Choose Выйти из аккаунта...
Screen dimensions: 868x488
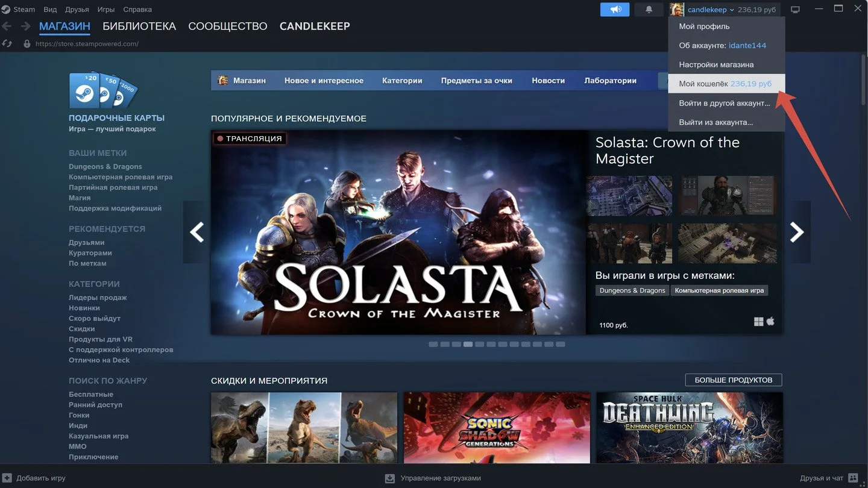[726, 122]
